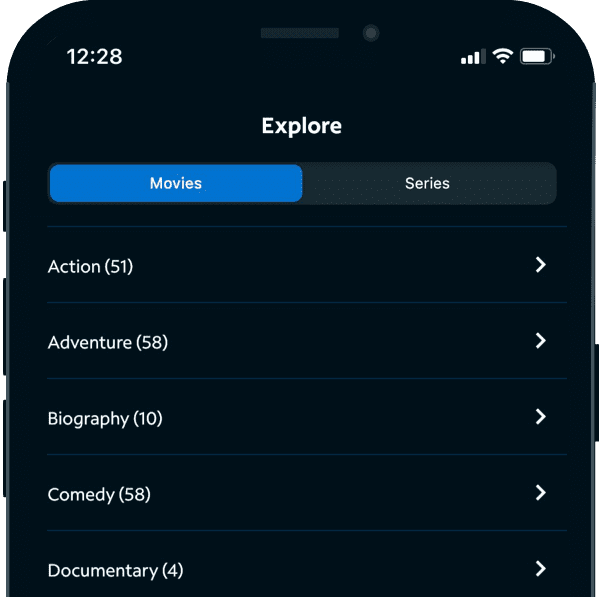This screenshot has height=597, width=600.
Task: Select the Action (51) category text
Action: (x=90, y=266)
